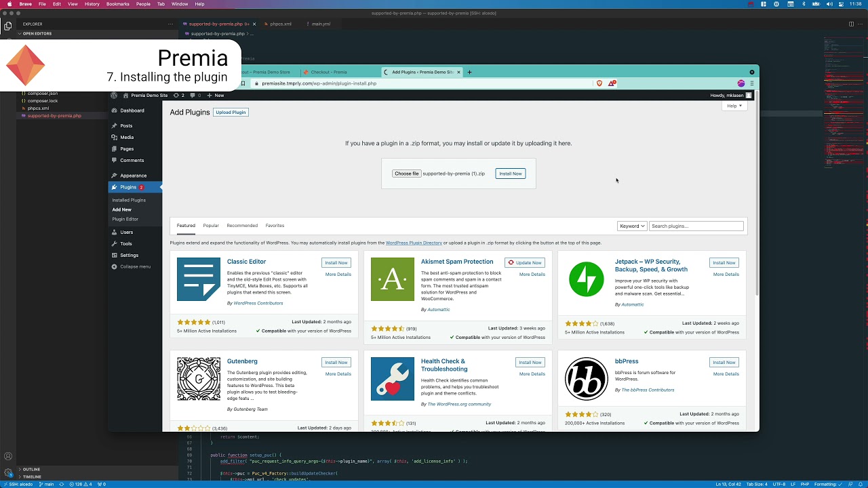Close the Add Plugins browser tab

(x=459, y=72)
